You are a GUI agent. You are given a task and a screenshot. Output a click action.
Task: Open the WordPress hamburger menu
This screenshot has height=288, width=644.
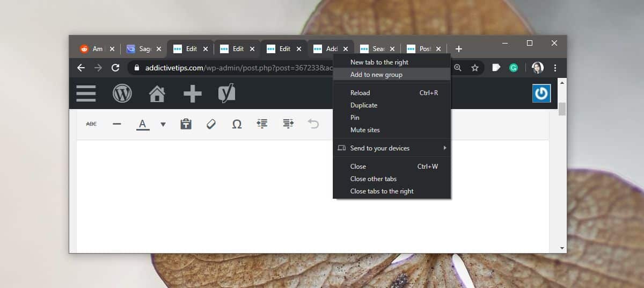tap(86, 93)
